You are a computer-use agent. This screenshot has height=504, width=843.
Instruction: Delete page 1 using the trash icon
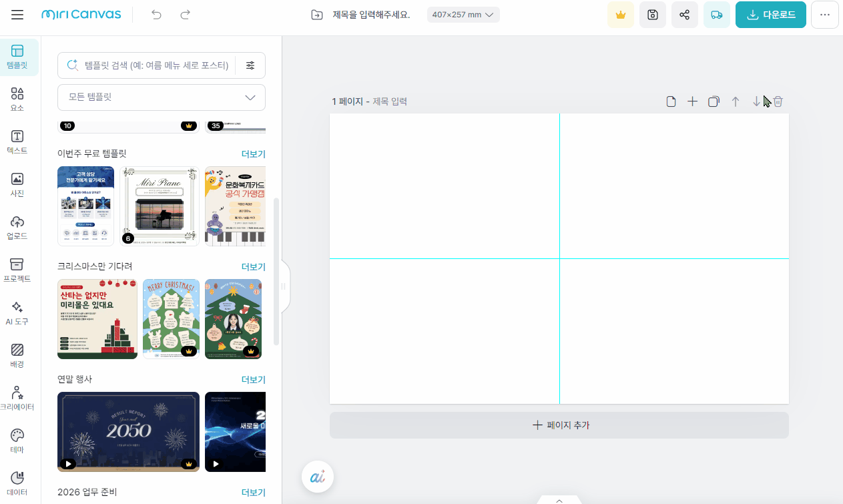click(x=778, y=101)
